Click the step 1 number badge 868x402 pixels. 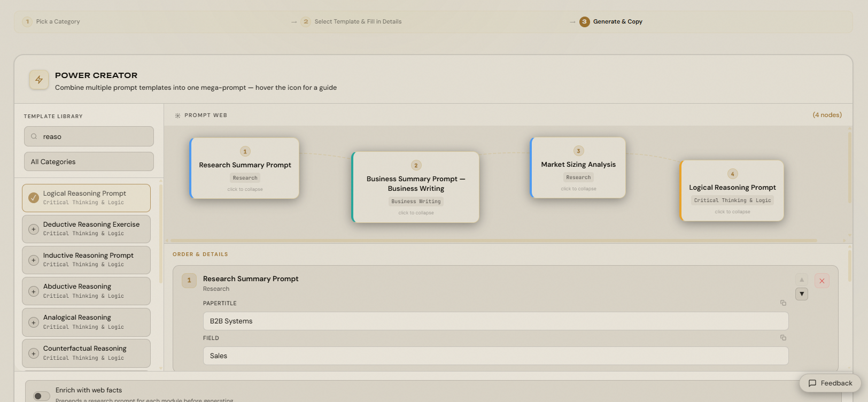27,21
